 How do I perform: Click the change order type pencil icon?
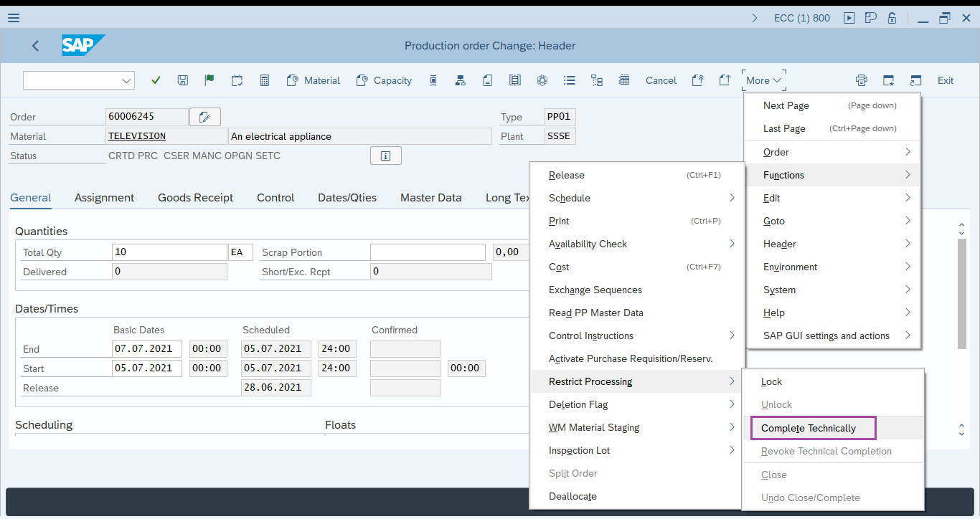pos(205,117)
